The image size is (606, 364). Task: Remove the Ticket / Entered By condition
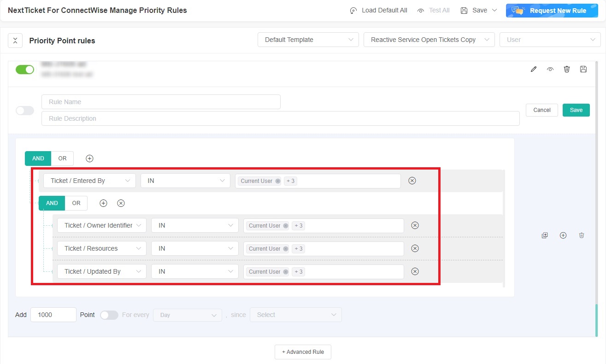(x=412, y=181)
